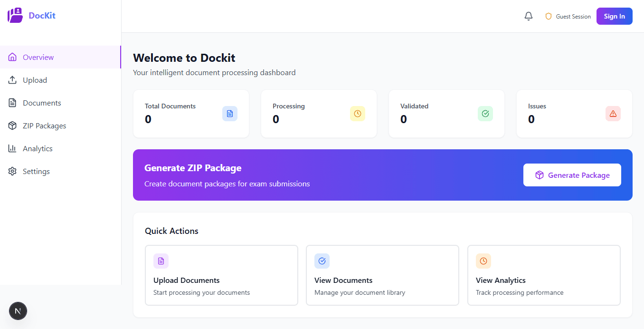Click the Total Documents file icon

tap(230, 113)
